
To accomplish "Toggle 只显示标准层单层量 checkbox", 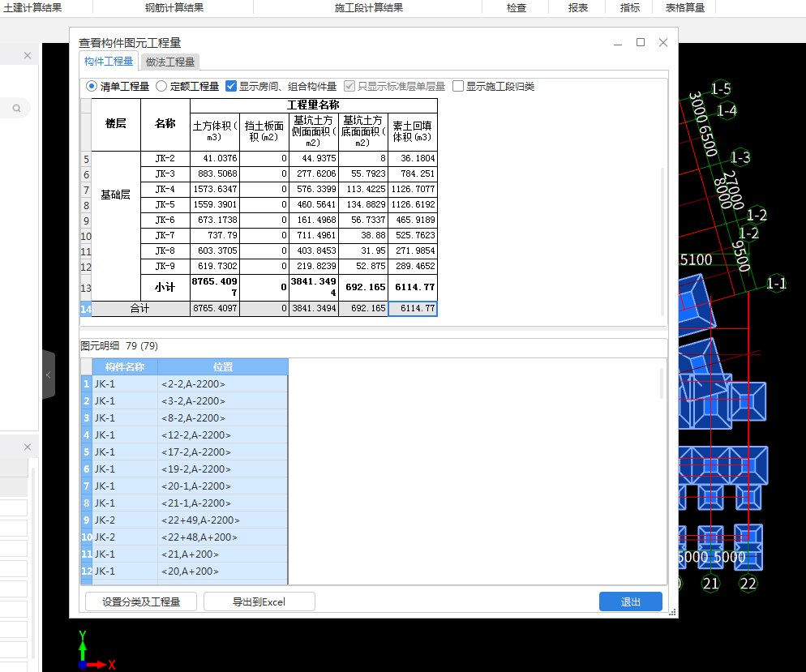I will [349, 86].
